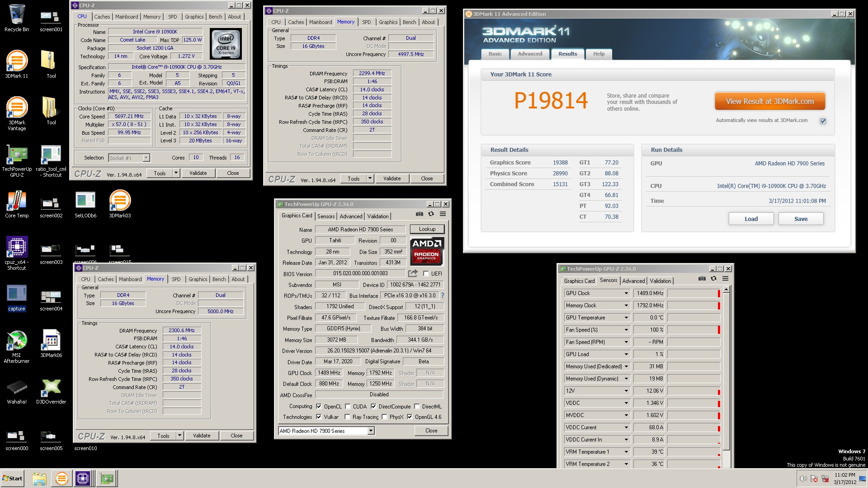This screenshot has width=868, height=488.
Task: Open the Validation tab in GPU-Z Sensors window
Action: point(660,281)
